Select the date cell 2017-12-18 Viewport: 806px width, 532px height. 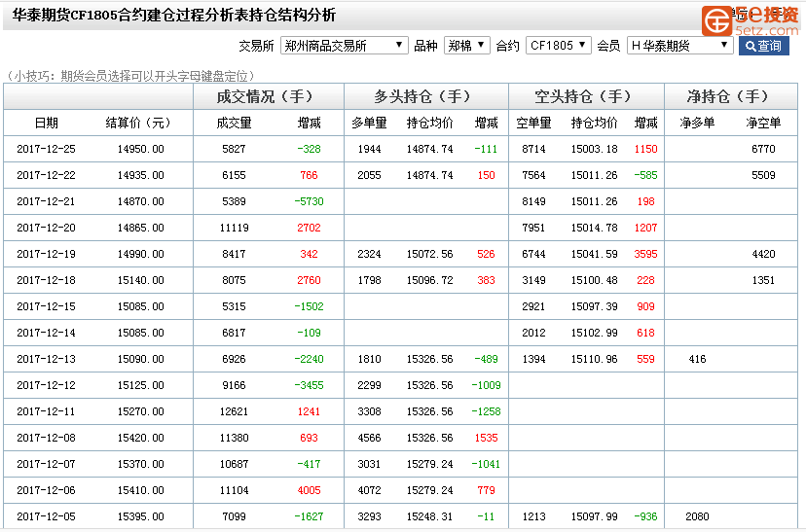click(47, 280)
